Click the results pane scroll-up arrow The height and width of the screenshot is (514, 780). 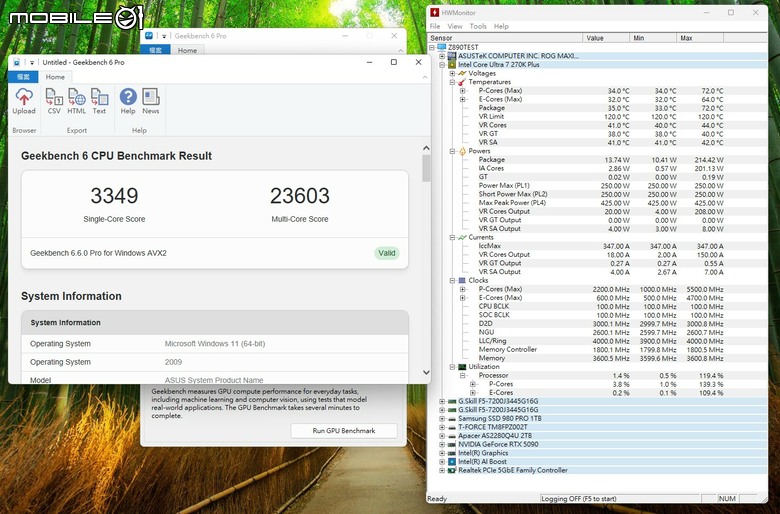426,148
